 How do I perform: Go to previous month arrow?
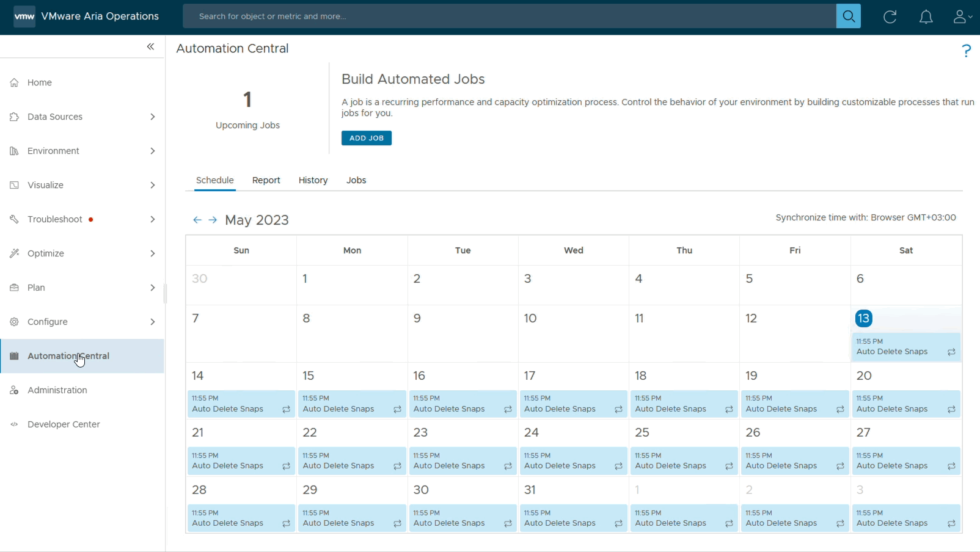(x=197, y=220)
